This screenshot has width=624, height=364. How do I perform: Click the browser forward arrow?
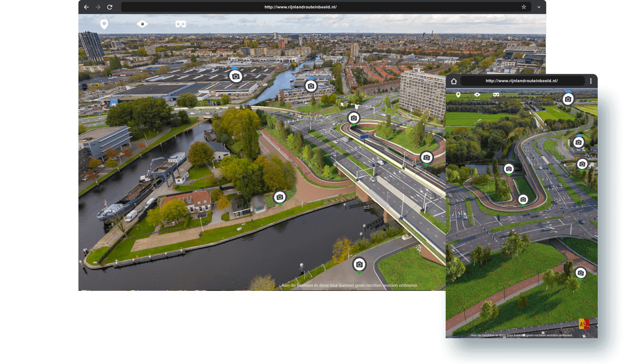[x=98, y=7]
